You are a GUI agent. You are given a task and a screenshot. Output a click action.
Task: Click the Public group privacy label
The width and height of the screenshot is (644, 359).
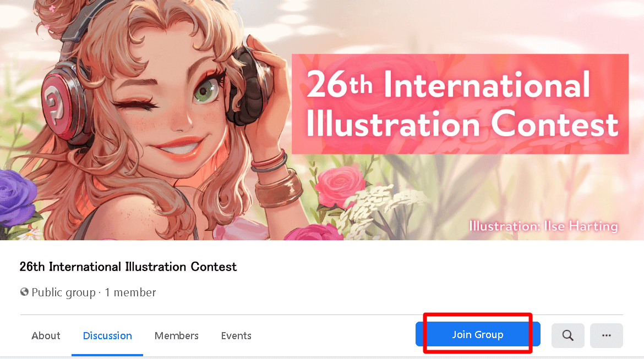(64, 292)
